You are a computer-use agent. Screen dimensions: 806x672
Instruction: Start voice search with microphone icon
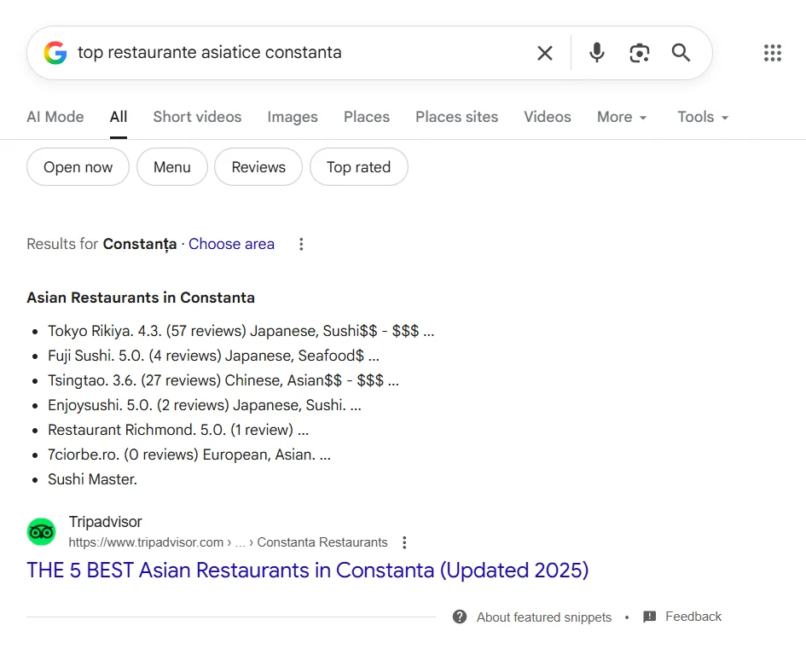coord(597,52)
